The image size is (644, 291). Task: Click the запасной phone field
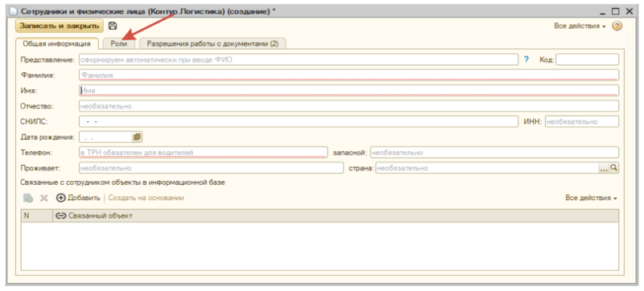click(494, 153)
